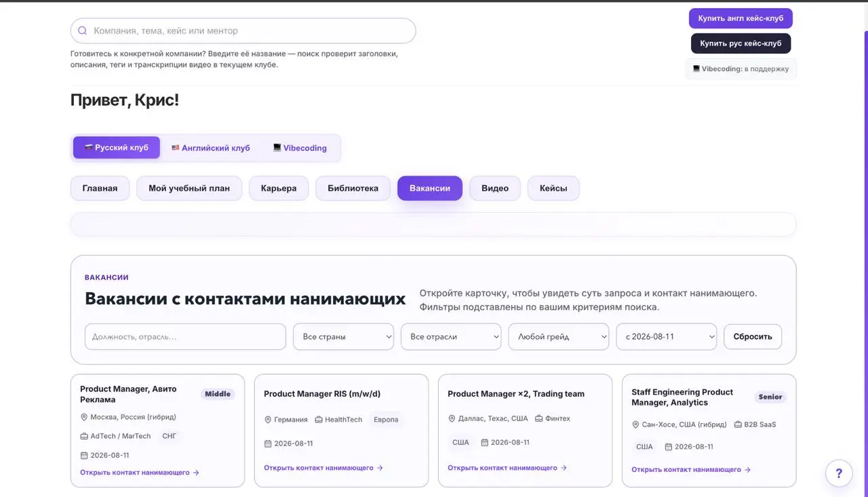Click calendar icon on Авито Реклама card
Viewport: 868px width, 497px height.
84,456
